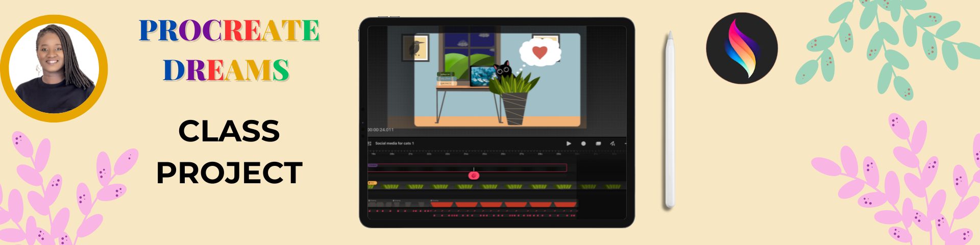Open the flipbook icon in timeline toolbar

coord(598,143)
